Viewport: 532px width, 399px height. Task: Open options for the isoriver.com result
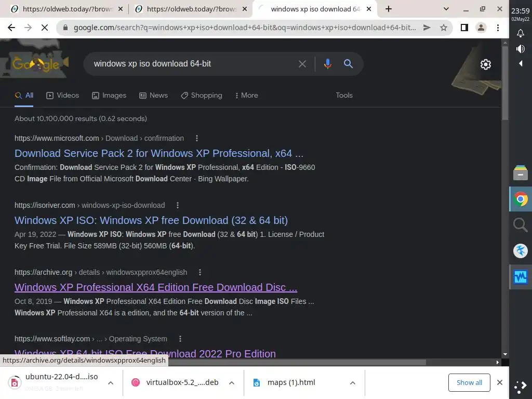(x=178, y=205)
